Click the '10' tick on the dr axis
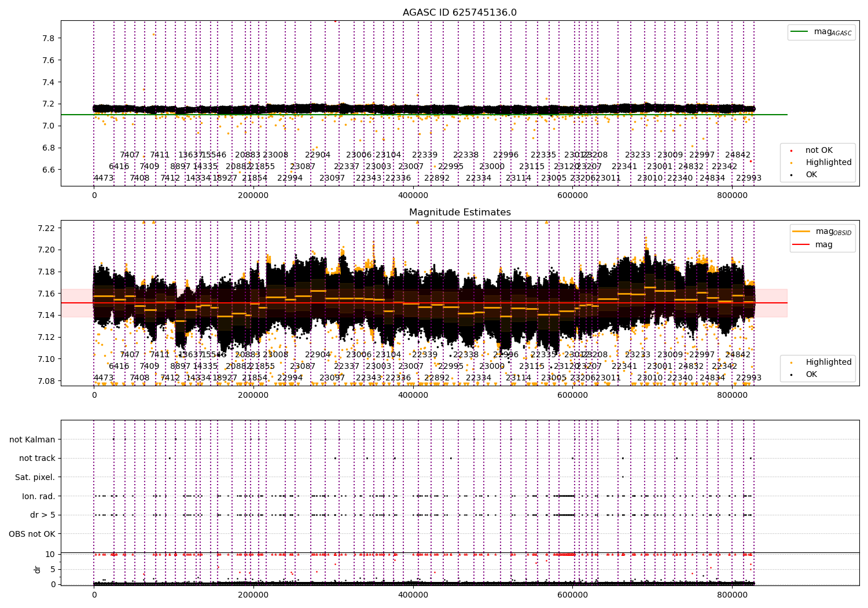Image resolution: width=868 pixels, height=608 pixels. pyautogui.click(x=50, y=554)
